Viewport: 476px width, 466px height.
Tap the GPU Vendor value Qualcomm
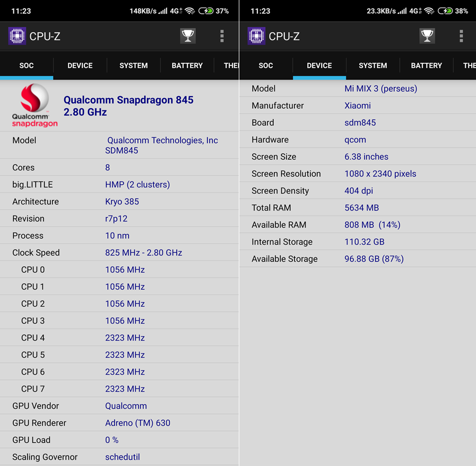(126, 406)
